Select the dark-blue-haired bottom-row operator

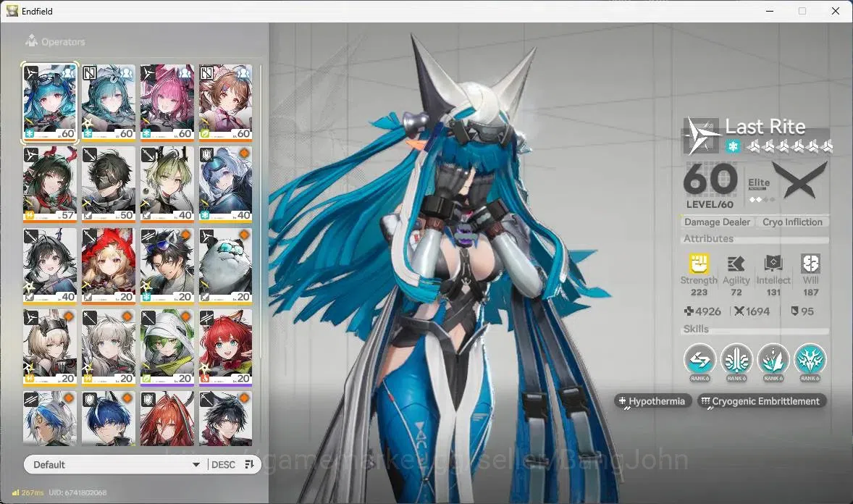point(109,418)
